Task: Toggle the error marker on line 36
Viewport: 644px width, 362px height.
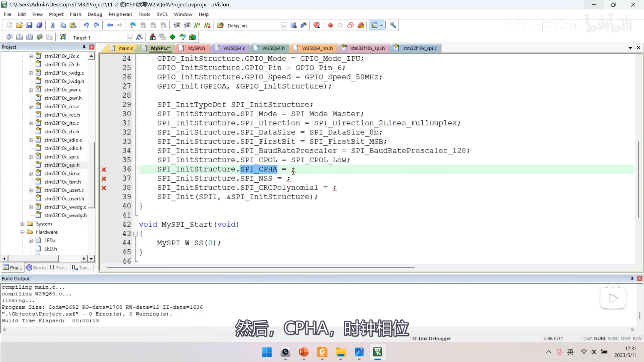Action: [x=104, y=169]
